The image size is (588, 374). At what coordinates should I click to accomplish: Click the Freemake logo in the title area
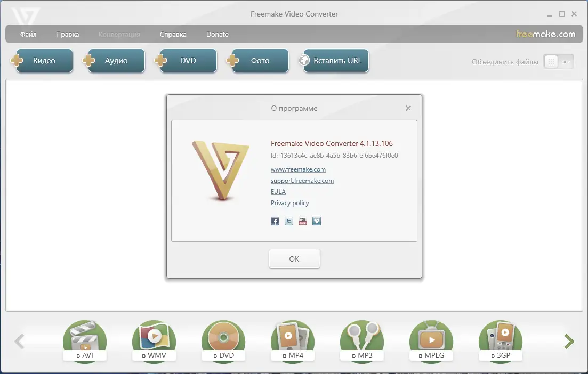point(25,14)
